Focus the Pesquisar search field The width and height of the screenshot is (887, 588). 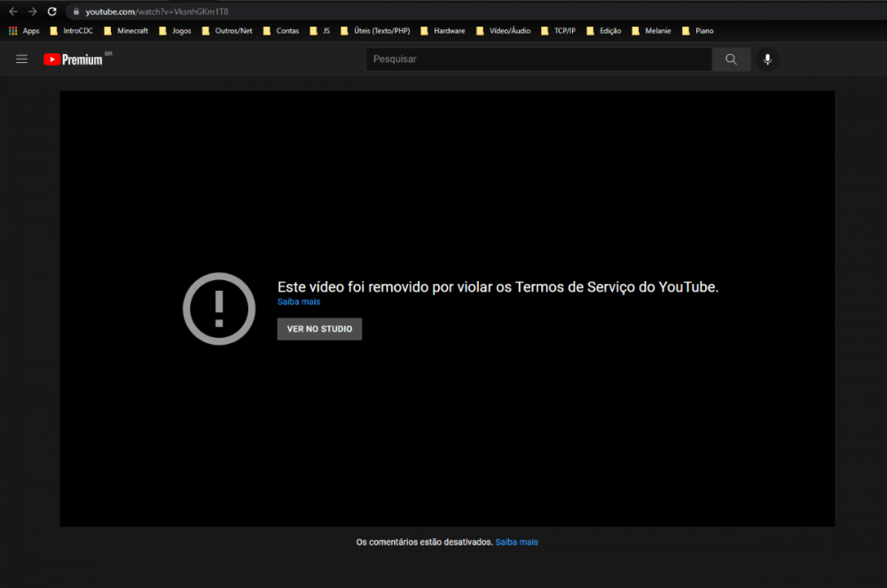click(538, 59)
